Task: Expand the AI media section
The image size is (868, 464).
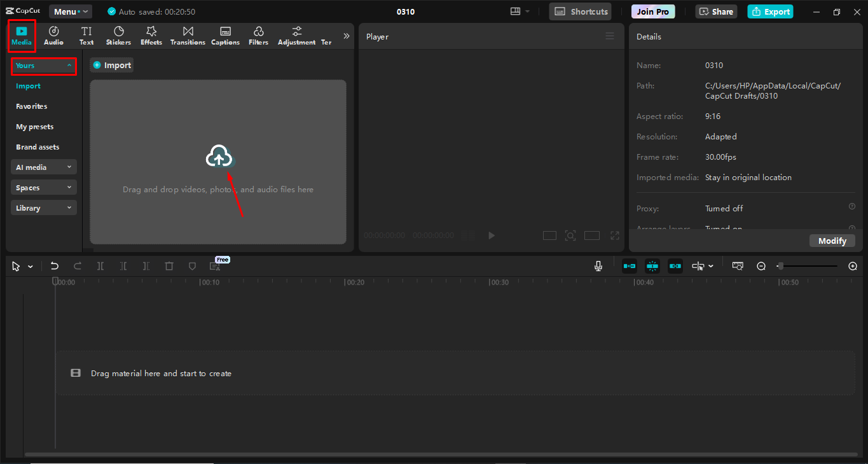Action: pyautogui.click(x=43, y=167)
